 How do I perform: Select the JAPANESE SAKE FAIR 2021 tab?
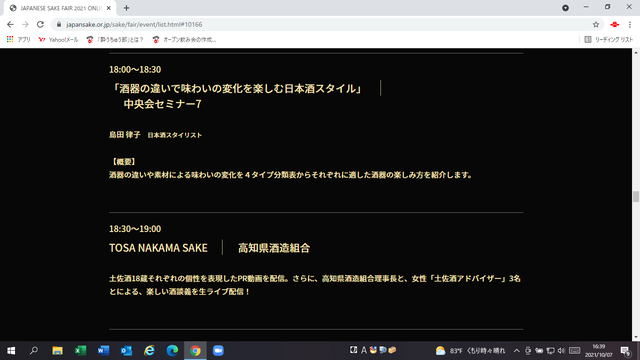pyautogui.click(x=59, y=8)
